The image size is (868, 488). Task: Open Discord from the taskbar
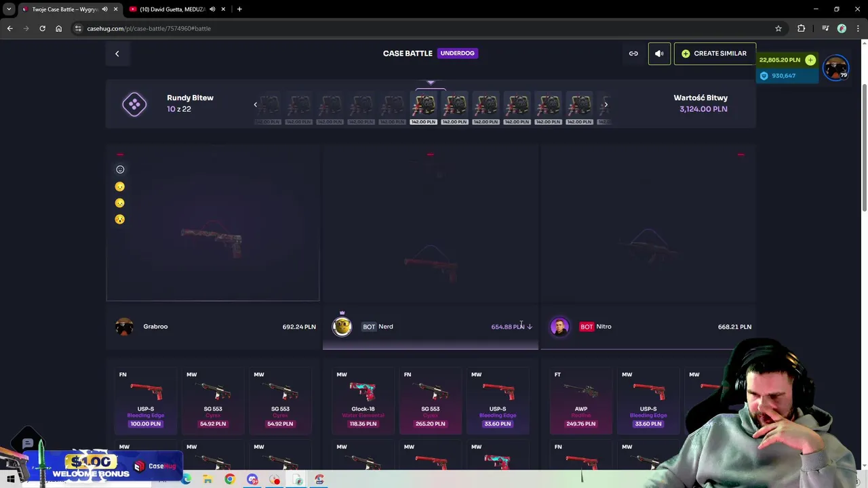click(x=252, y=480)
